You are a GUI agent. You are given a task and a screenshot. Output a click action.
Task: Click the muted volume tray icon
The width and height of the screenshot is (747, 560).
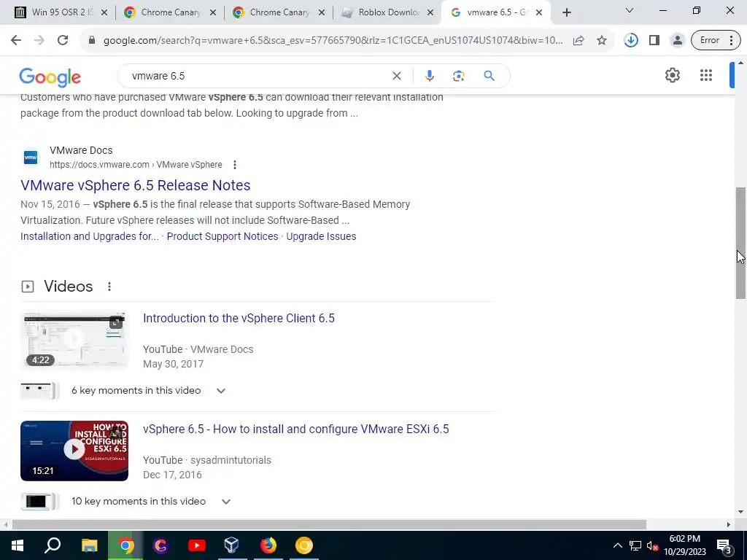tap(652, 545)
